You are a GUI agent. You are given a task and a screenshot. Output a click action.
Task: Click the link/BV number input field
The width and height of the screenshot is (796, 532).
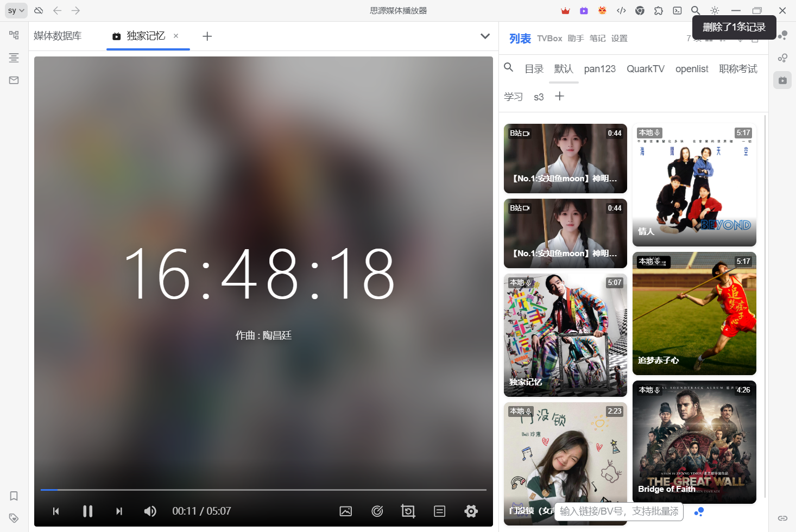[x=618, y=511]
